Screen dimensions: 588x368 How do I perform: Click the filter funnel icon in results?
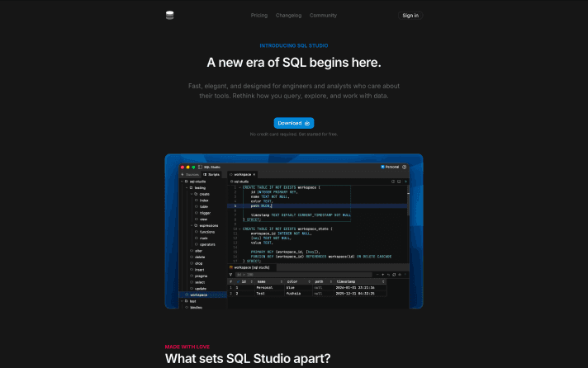230,275
